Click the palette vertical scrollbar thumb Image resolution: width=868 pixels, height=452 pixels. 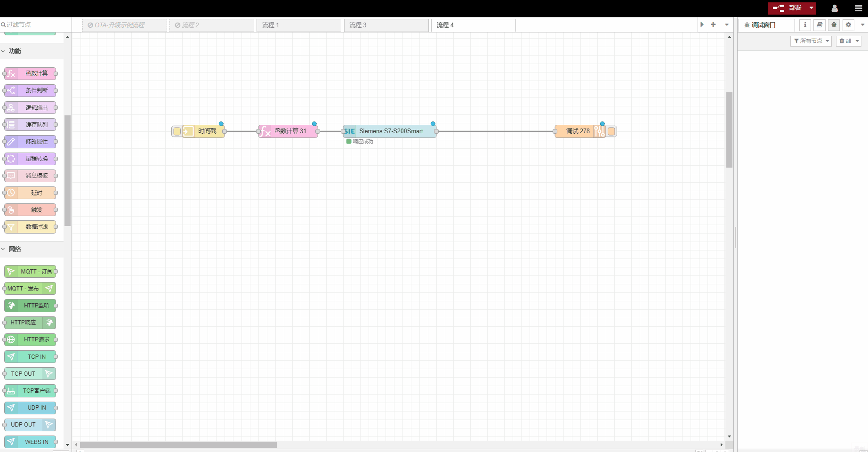click(67, 170)
